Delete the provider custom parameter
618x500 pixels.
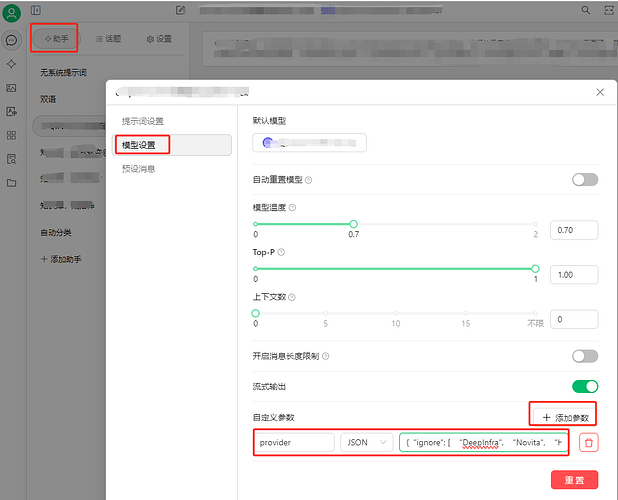pos(588,442)
